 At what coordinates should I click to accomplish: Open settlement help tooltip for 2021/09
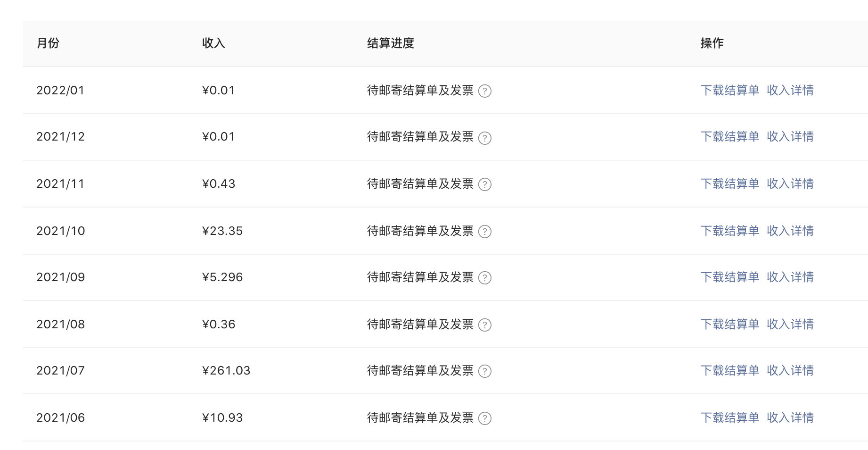(484, 278)
